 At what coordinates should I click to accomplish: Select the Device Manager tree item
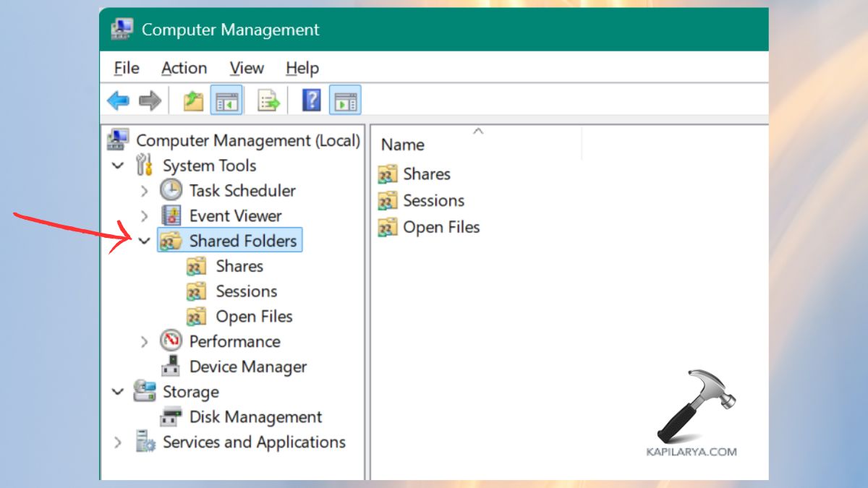coord(247,367)
